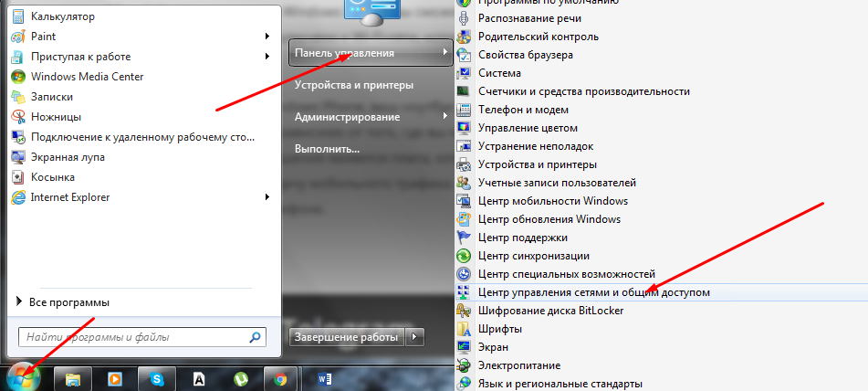Select Выполнить... from the Start menu

pos(327,149)
